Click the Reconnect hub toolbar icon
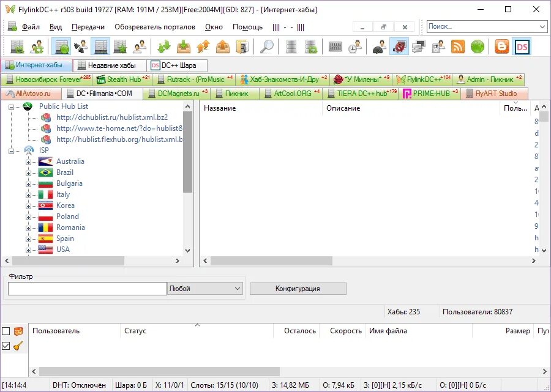Image resolution: width=551 pixels, height=392 pixels. [17, 46]
